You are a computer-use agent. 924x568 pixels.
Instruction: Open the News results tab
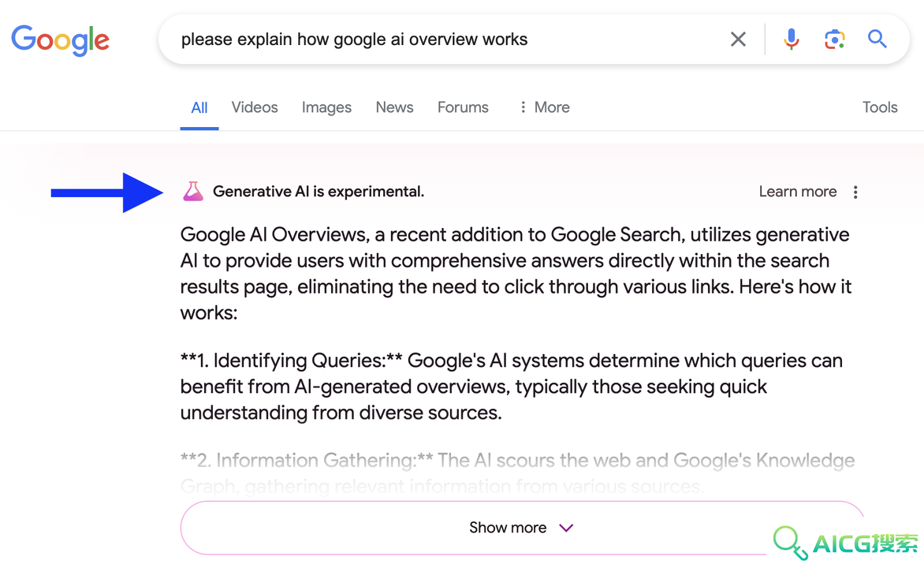coord(394,107)
